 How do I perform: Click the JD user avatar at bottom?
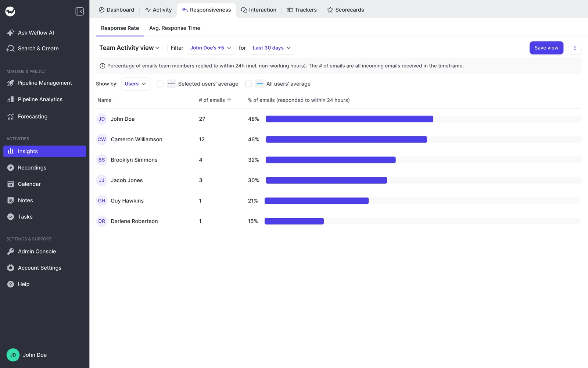click(x=13, y=355)
